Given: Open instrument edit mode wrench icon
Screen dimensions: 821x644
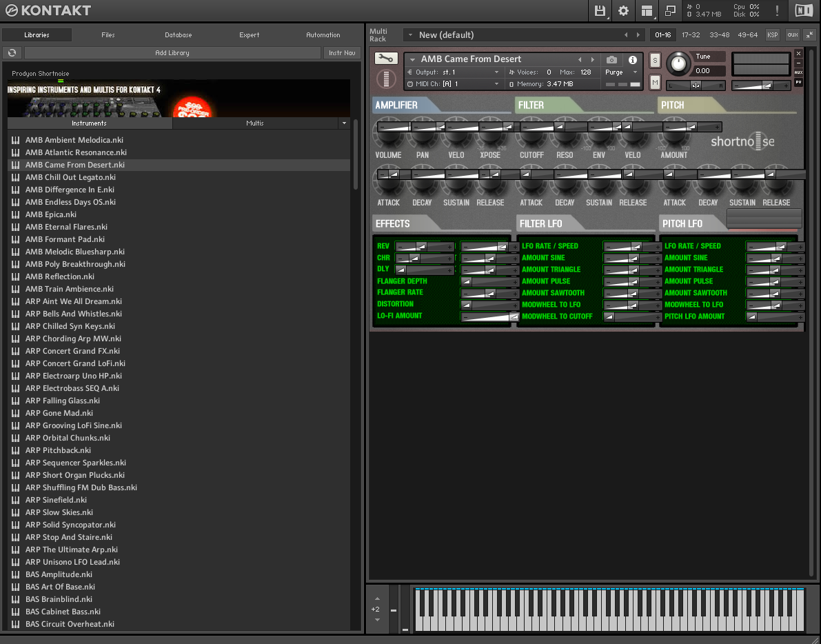Looking at the screenshot, I should [x=386, y=59].
